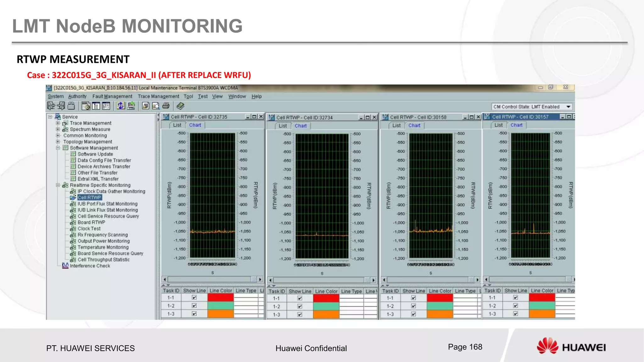Toggle Show Line for task 1-3, Cell 30157
The image size is (644, 362).
[x=516, y=314]
